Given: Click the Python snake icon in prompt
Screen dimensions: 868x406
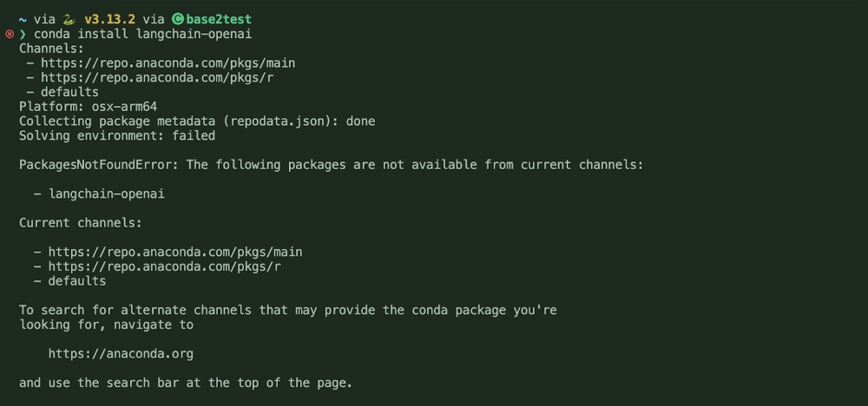Looking at the screenshot, I should (x=69, y=19).
